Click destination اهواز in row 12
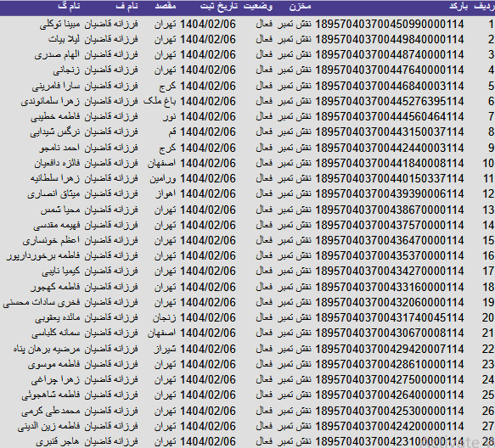This screenshot has height=448, width=495. 166,193
